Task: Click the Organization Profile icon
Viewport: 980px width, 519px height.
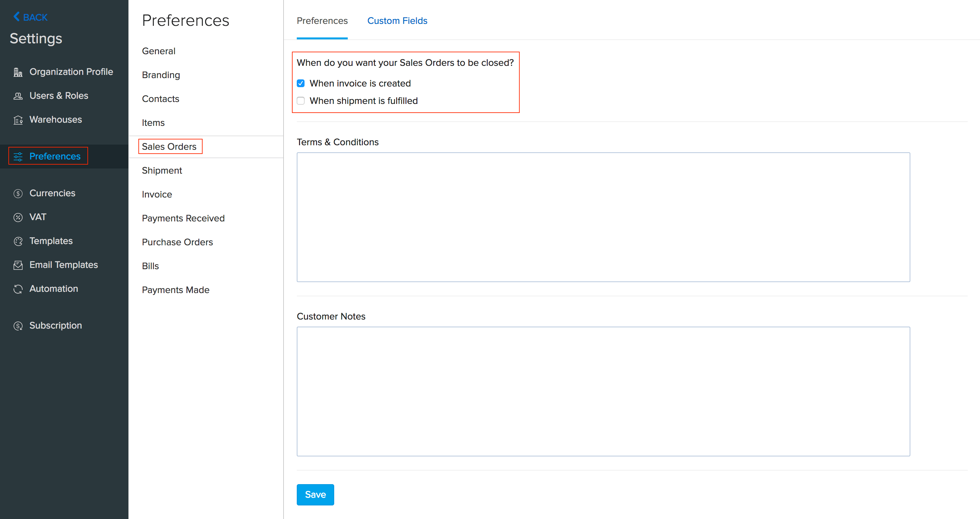Action: coord(17,71)
